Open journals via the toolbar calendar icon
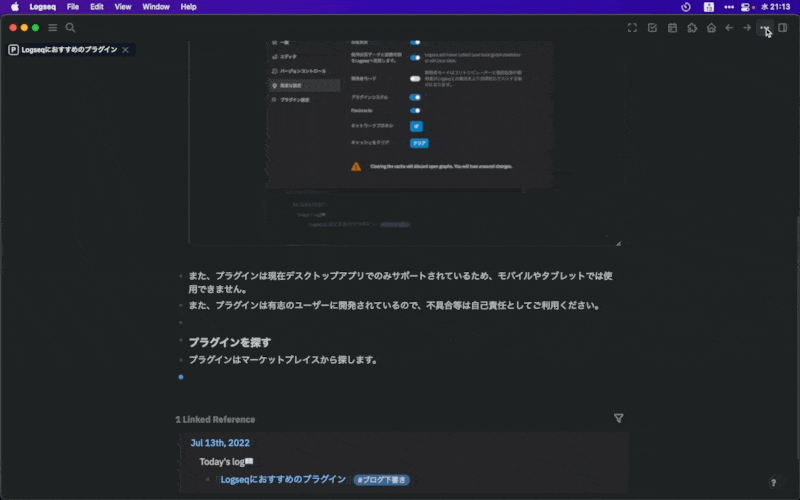 pos(672,28)
